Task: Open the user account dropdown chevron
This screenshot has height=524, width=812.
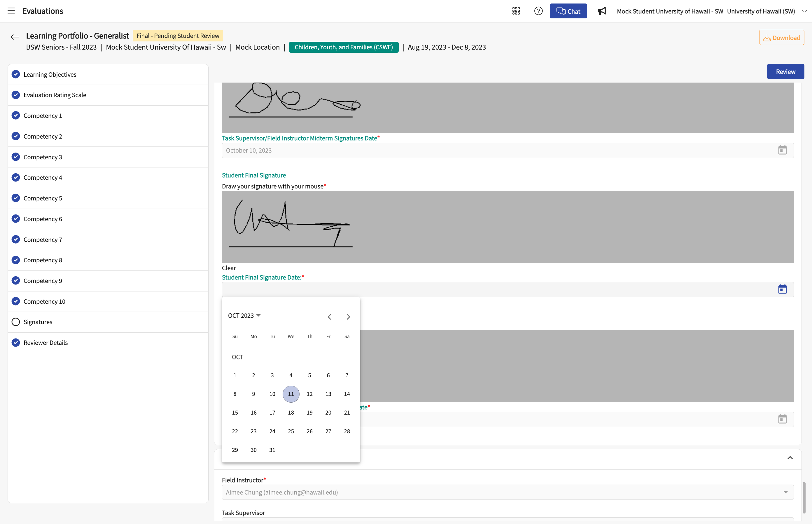Action: tap(804, 11)
